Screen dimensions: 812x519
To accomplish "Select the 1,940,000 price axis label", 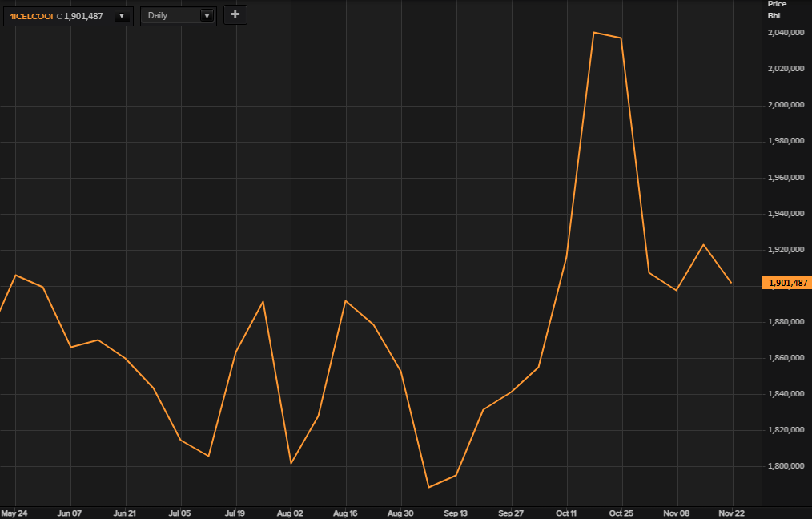I will (x=786, y=213).
